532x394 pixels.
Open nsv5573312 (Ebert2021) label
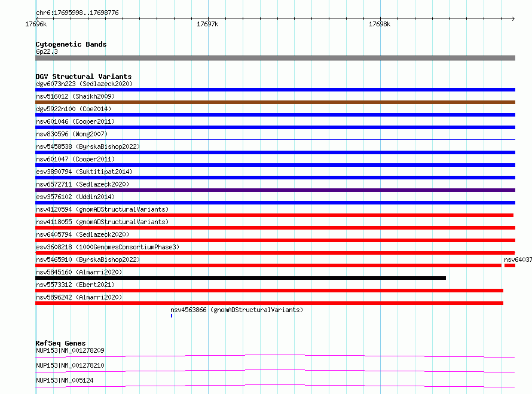[x=75, y=285]
